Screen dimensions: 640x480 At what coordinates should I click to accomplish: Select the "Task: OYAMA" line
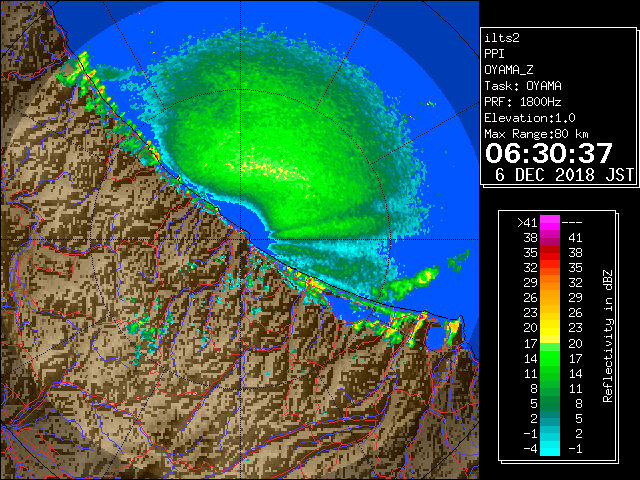(523, 86)
